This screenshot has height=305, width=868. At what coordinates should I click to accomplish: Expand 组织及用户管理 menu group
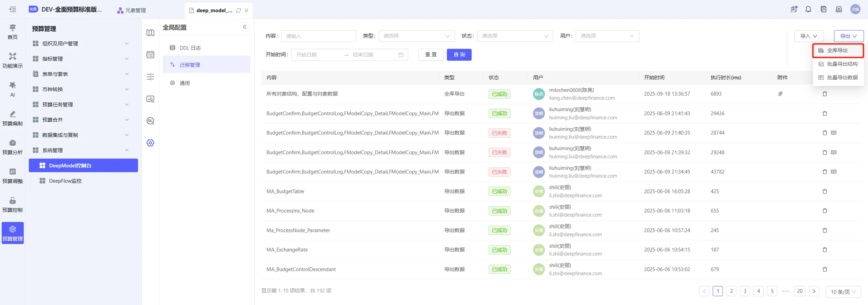(x=81, y=44)
